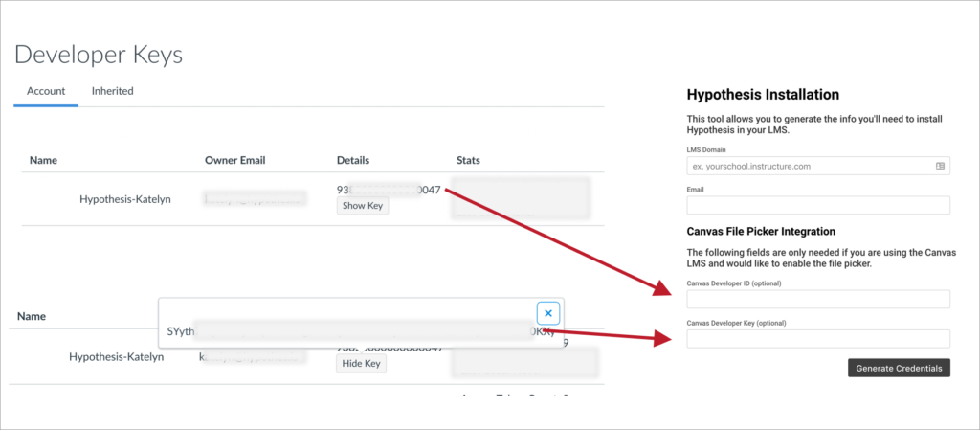This screenshot has width=980, height=430.
Task: Click the Developer Keys page heading
Action: [99, 55]
